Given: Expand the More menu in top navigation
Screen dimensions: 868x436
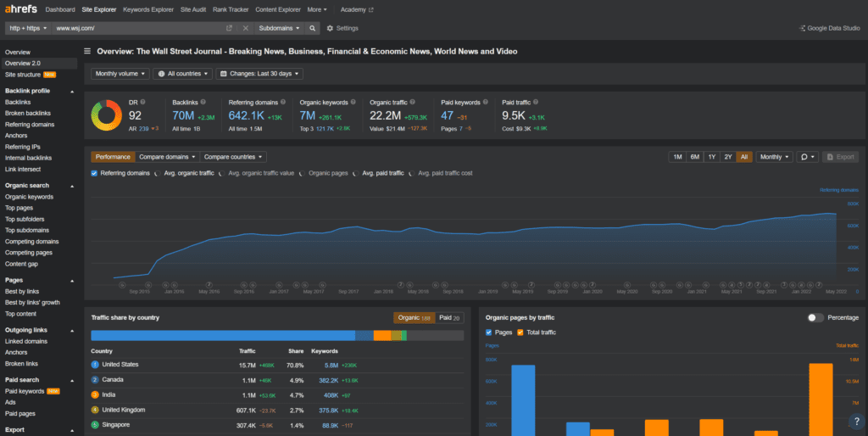Looking at the screenshot, I should coord(317,9).
